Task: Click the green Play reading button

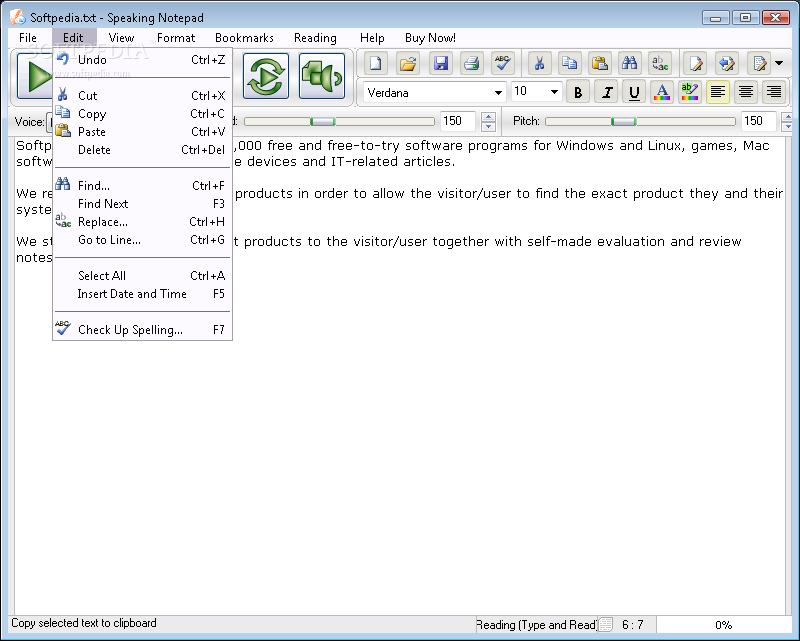Action: (35, 76)
